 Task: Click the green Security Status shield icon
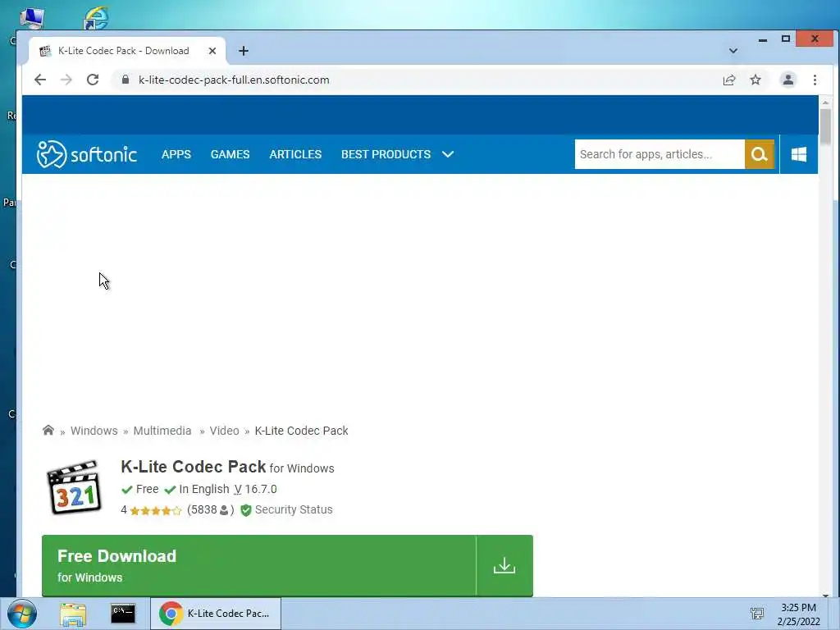246,510
